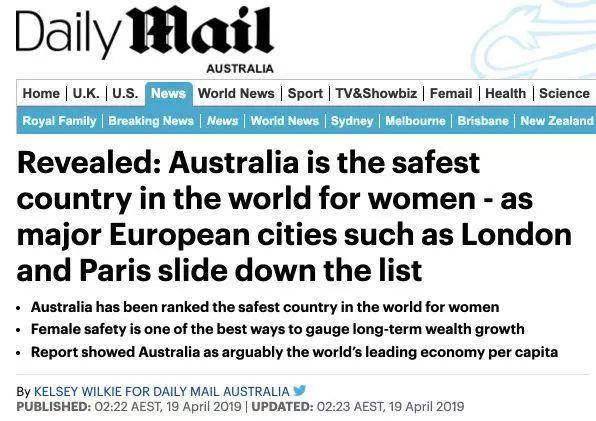Open the Science section
Image resolution: width=596 pixels, height=421 pixels.
[x=564, y=93]
